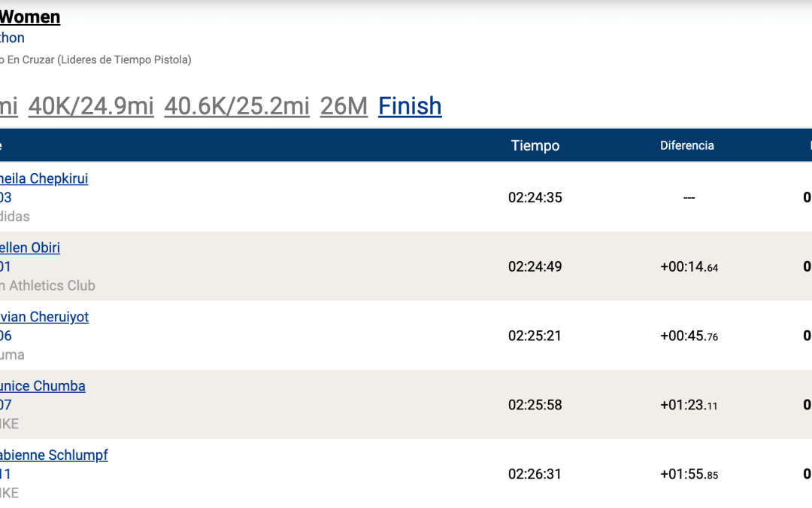Click the bib number under Sheila Chepkirui

(x=6, y=197)
